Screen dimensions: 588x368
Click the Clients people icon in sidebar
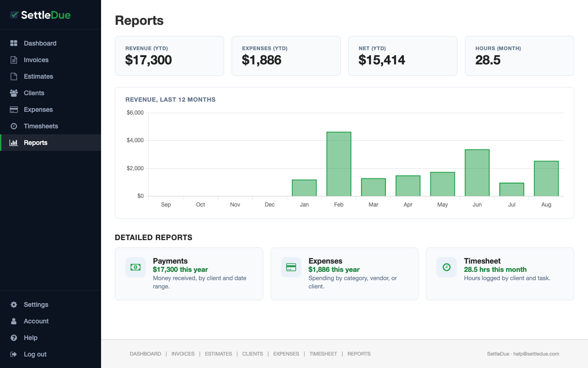click(14, 93)
